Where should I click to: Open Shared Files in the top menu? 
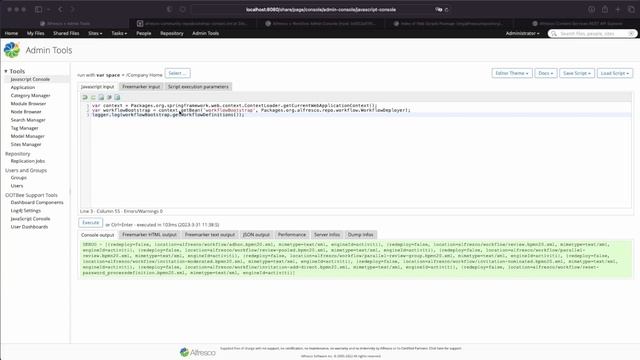[66, 33]
